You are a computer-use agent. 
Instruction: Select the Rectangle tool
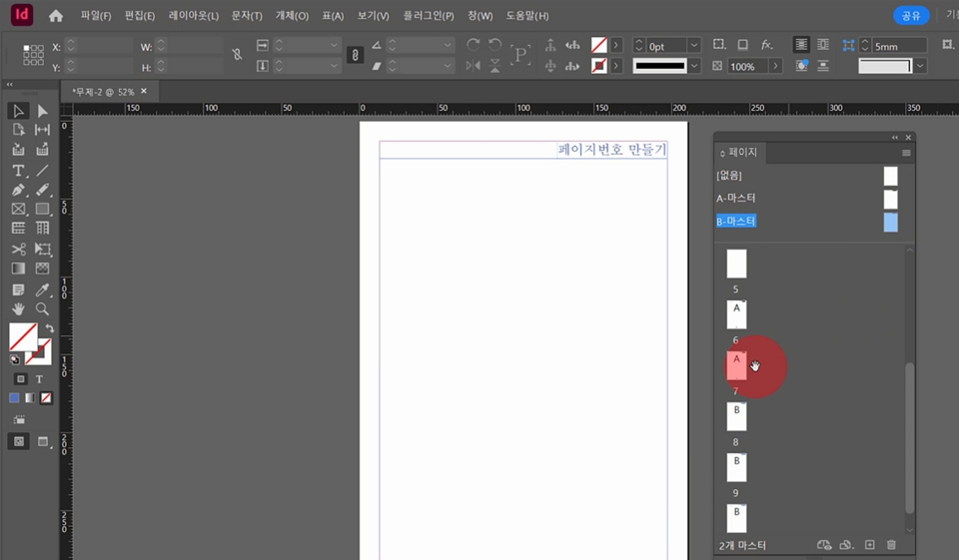click(x=42, y=209)
